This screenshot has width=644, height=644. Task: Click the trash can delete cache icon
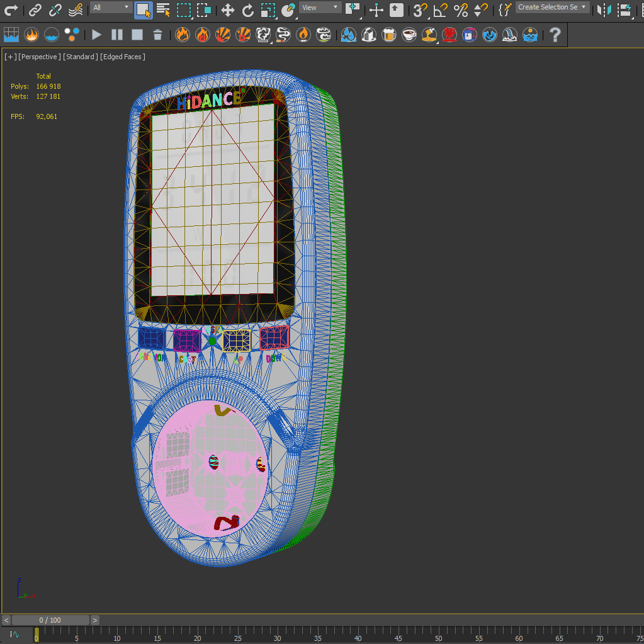coord(157,35)
